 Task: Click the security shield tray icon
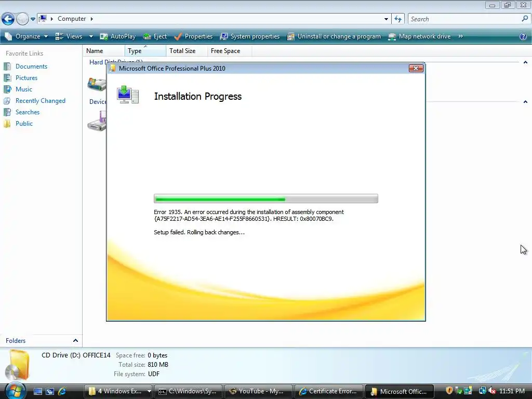449,391
